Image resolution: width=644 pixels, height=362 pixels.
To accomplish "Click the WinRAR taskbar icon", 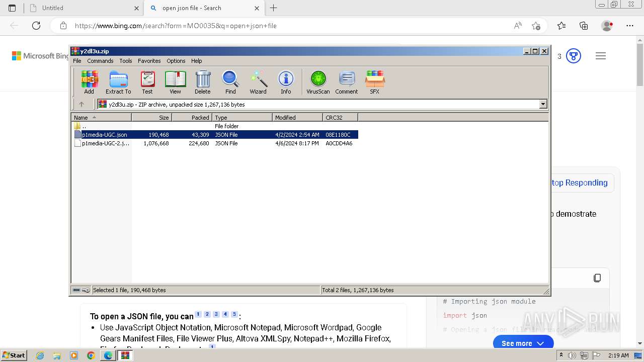I will (x=125, y=355).
